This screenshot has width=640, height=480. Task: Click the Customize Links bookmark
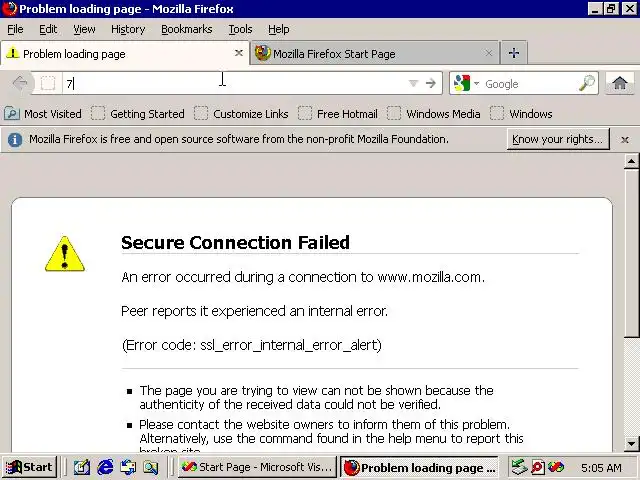pyautogui.click(x=241, y=114)
